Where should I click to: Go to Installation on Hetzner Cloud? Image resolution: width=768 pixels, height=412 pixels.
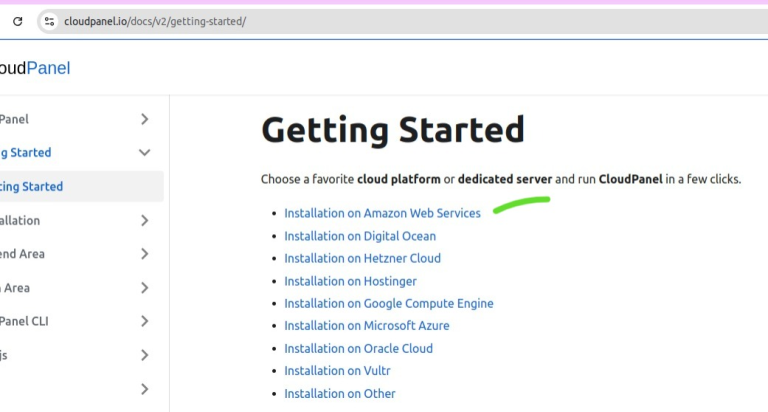coord(362,258)
